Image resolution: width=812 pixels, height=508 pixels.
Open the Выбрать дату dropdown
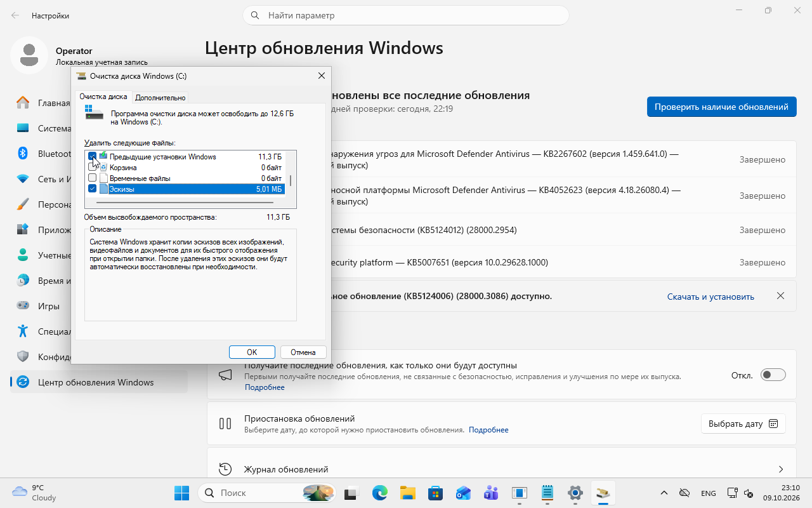tap(743, 424)
